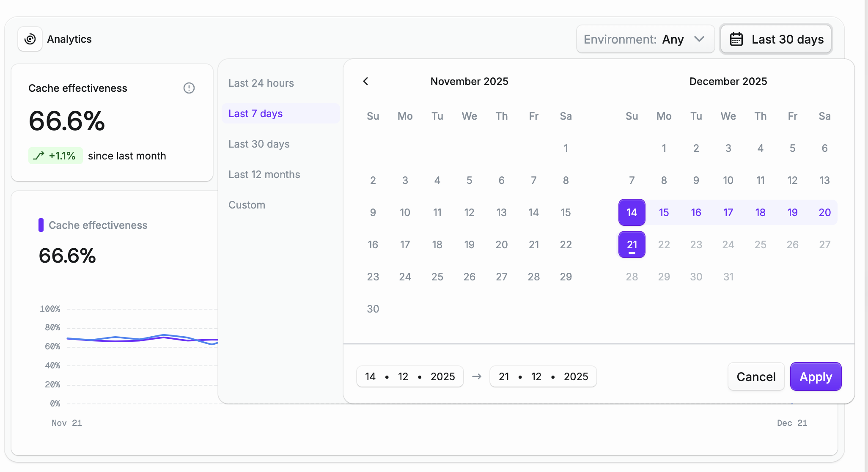Viewport: 868px width, 472px height.
Task: Click the arrow between start and end date fields
Action: coord(476,376)
